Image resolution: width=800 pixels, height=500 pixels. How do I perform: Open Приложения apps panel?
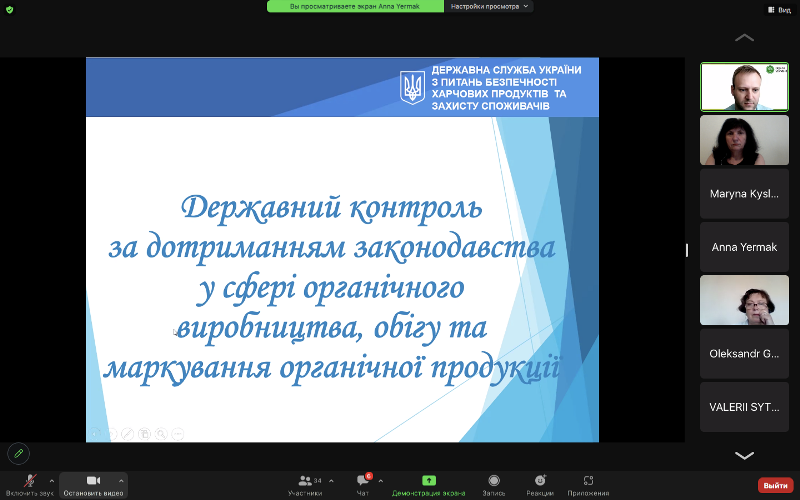[588, 483]
